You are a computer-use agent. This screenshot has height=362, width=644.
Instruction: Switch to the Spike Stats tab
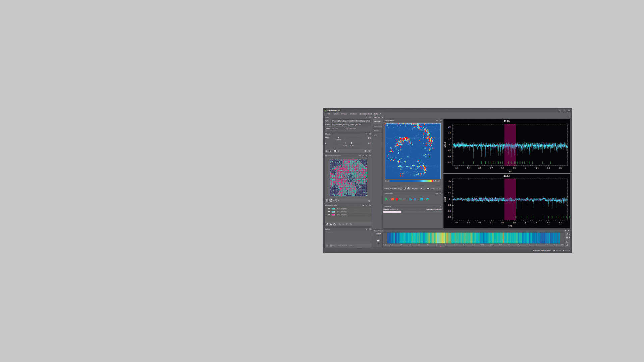[378, 126]
